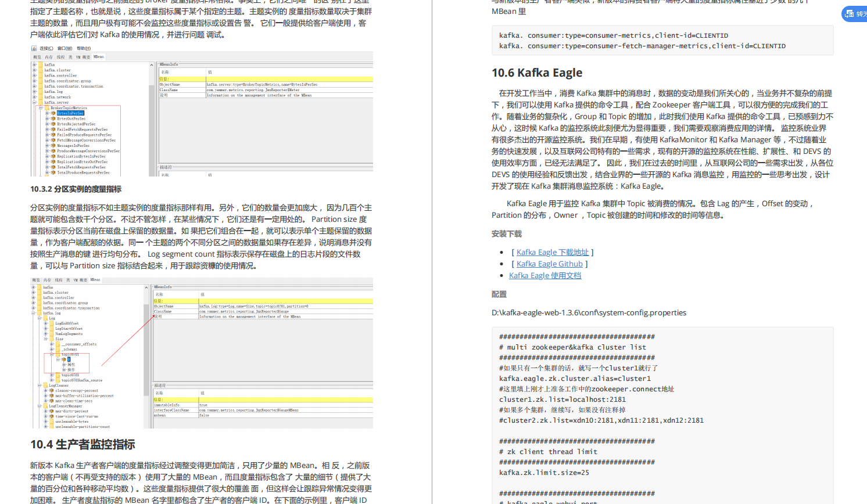Click the heading 10.6 Kafka Eagle
867x504 pixels.
pyautogui.click(x=537, y=73)
